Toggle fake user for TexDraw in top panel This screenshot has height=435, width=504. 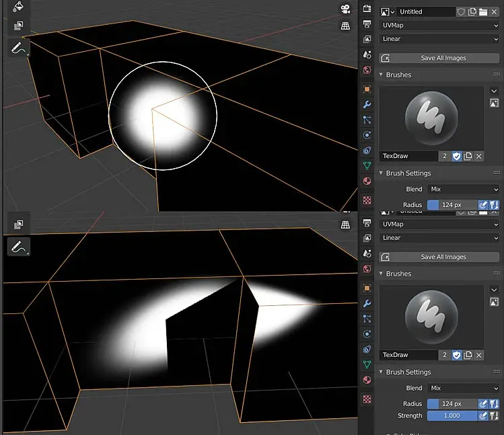click(x=456, y=156)
